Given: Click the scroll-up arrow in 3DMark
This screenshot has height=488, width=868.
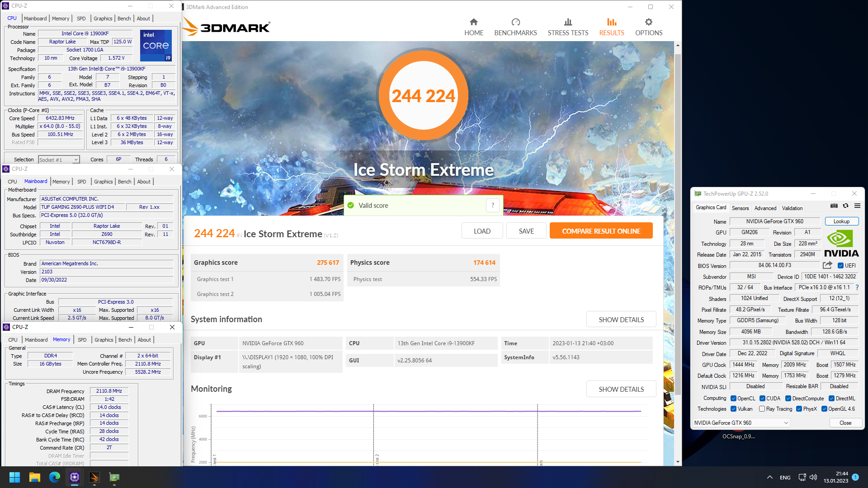Looking at the screenshot, I should [x=678, y=46].
